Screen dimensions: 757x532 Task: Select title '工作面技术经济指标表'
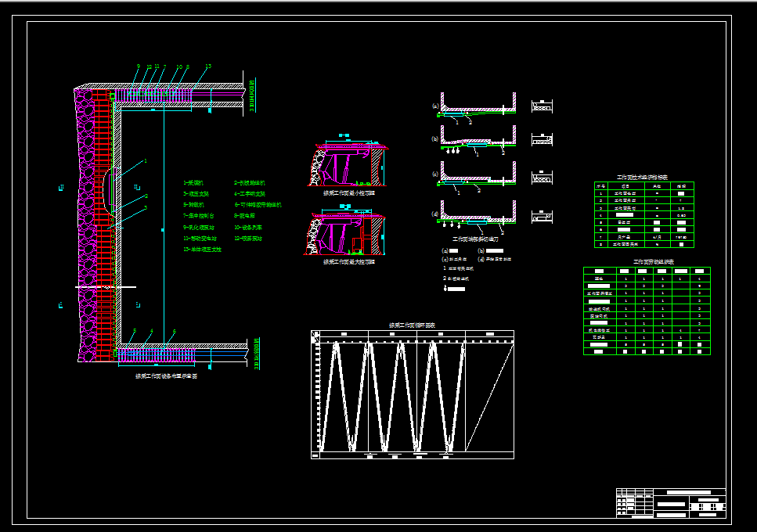(x=642, y=178)
